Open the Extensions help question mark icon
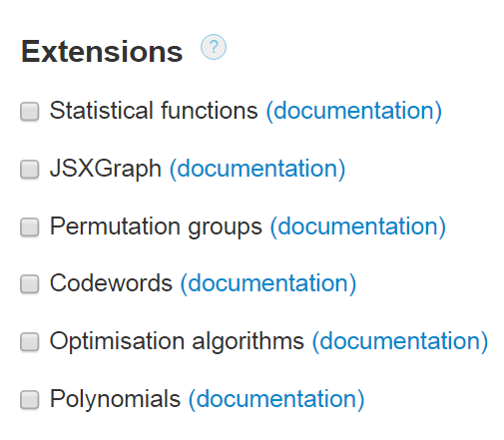 214,47
